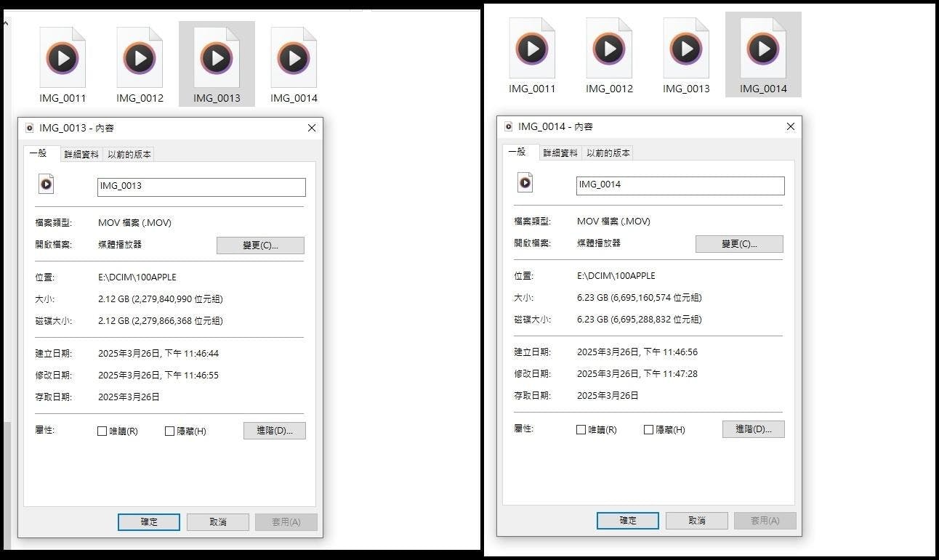Click the IMG_0014 file name field

680,185
